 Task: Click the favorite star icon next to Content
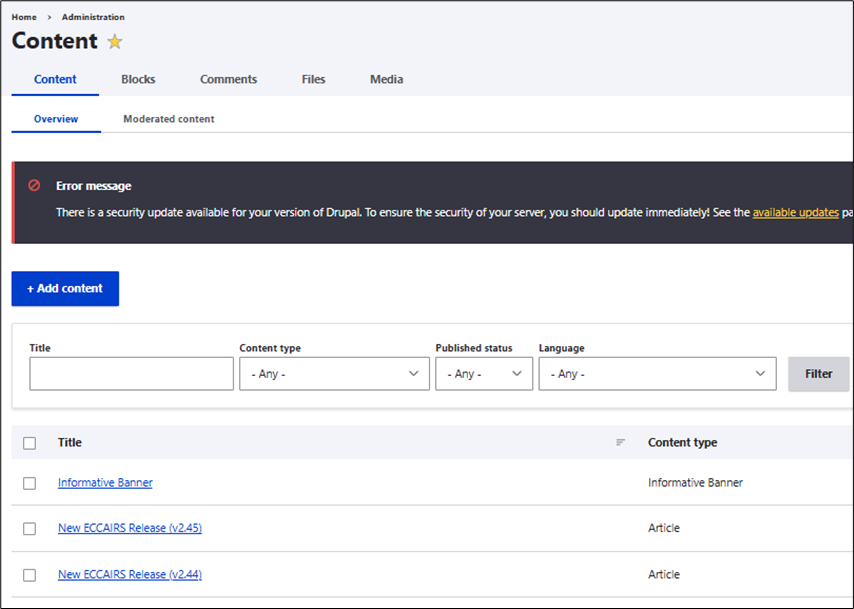tap(115, 42)
